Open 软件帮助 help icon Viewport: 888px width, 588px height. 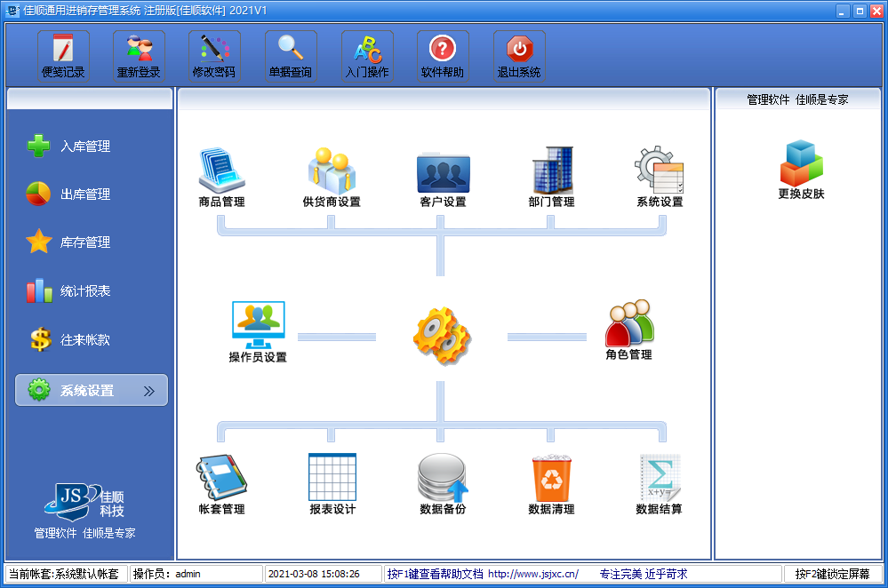tap(443, 56)
